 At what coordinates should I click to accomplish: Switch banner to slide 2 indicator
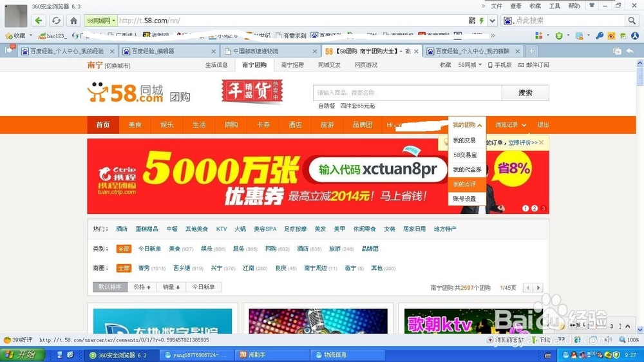click(535, 208)
